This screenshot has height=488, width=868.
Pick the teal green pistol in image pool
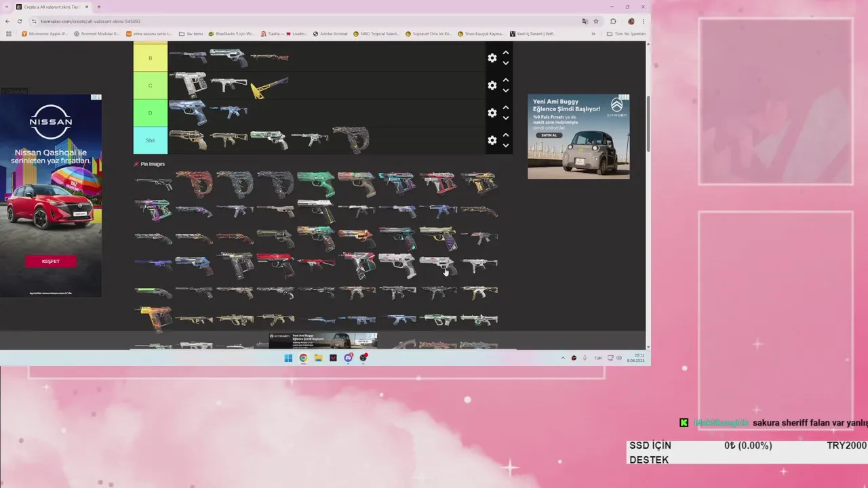pyautogui.click(x=316, y=183)
